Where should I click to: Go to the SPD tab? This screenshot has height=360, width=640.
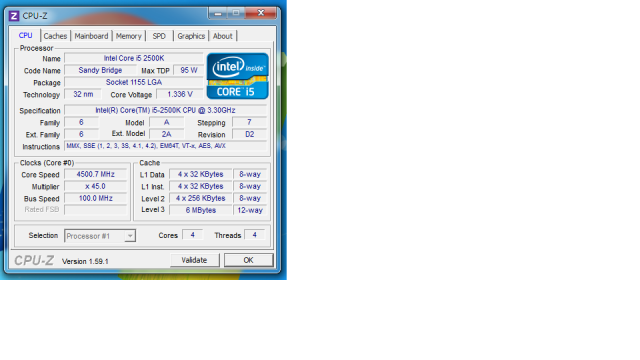(x=159, y=36)
